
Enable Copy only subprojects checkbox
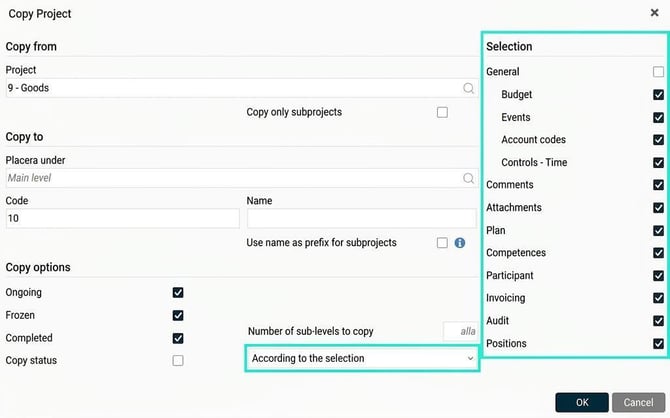click(442, 112)
